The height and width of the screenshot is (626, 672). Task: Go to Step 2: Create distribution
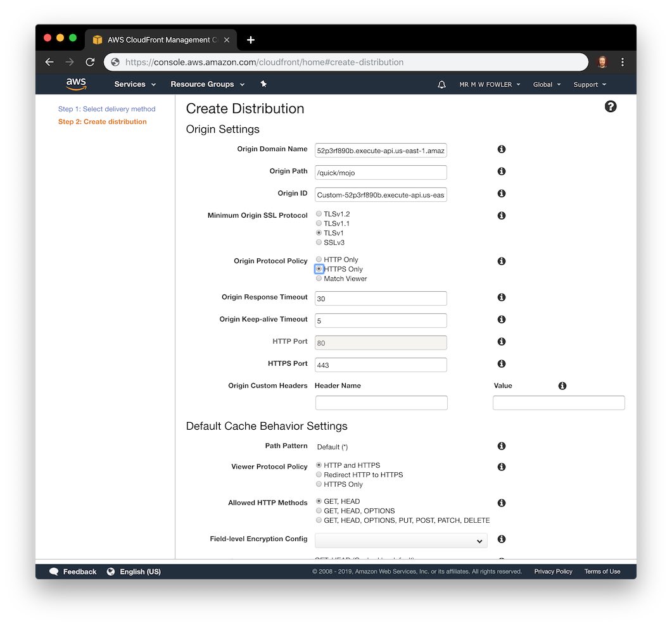pyautogui.click(x=103, y=122)
